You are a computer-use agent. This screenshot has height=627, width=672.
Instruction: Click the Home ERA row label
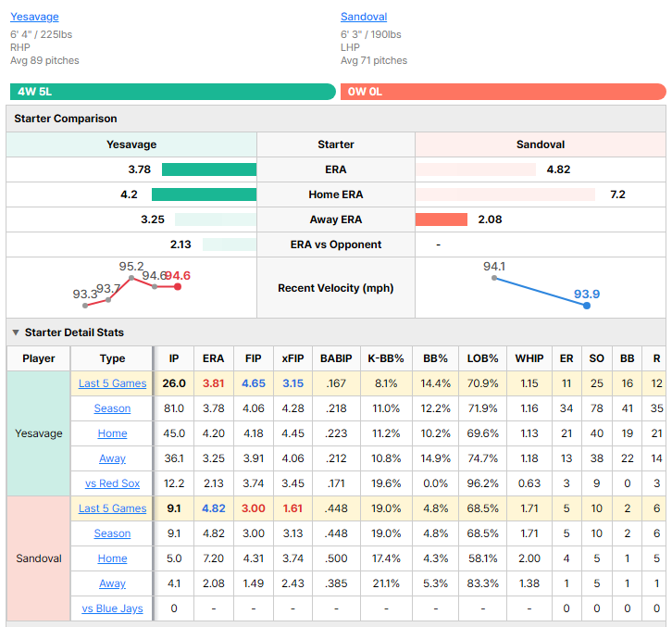click(336, 194)
